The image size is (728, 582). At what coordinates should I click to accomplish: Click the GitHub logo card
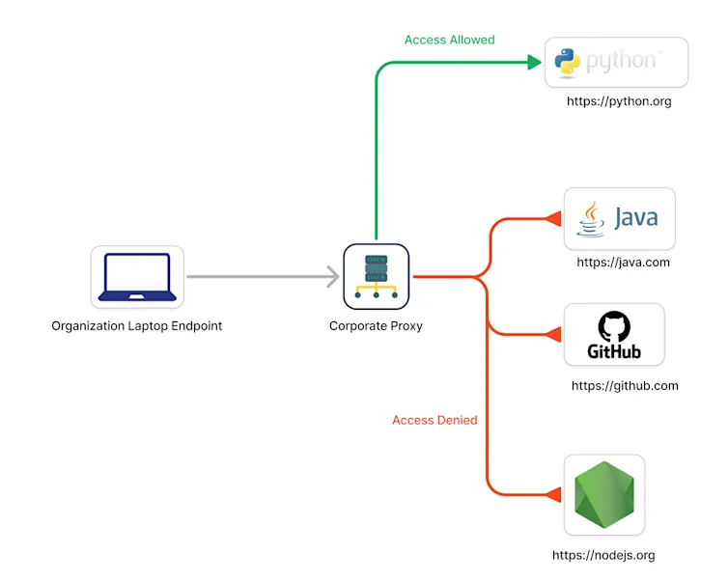[x=614, y=335]
